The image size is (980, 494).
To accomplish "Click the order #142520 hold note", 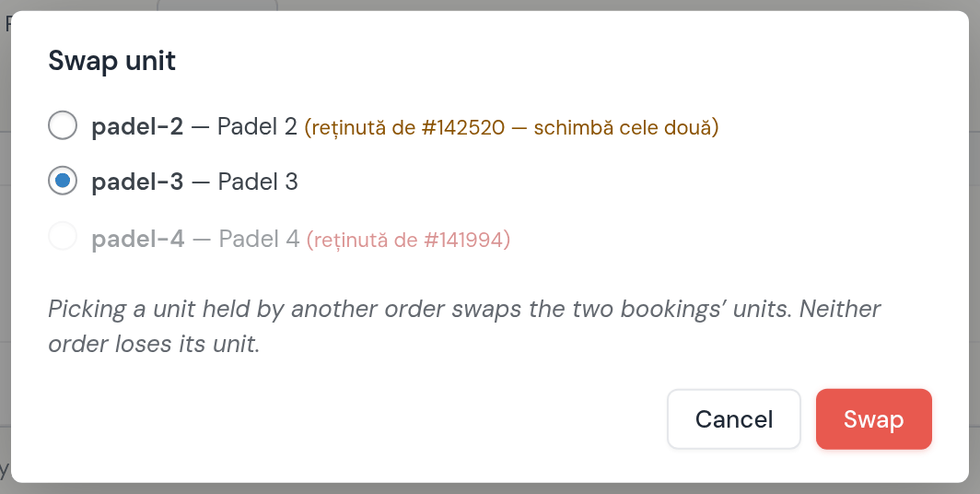I will tap(511, 127).
